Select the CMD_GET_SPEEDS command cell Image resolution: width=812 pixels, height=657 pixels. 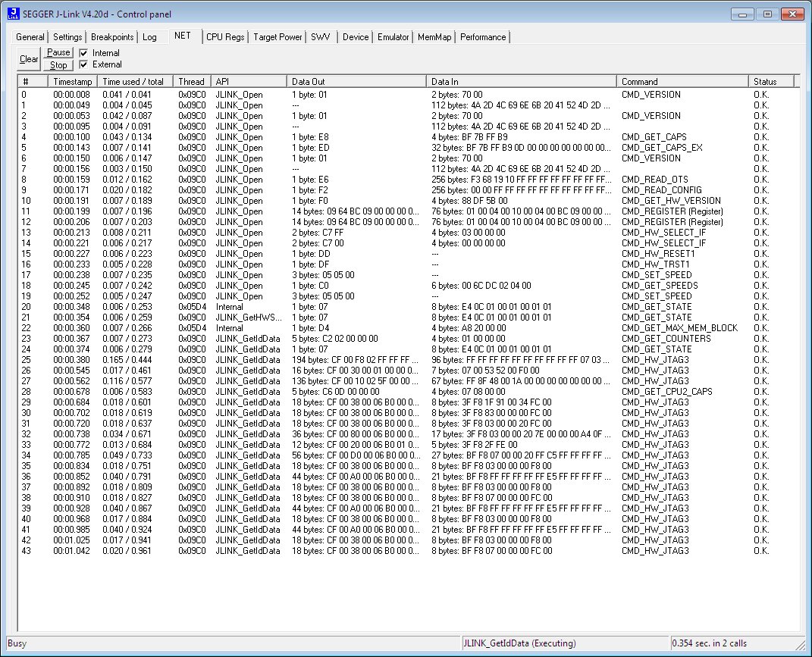tap(660, 286)
